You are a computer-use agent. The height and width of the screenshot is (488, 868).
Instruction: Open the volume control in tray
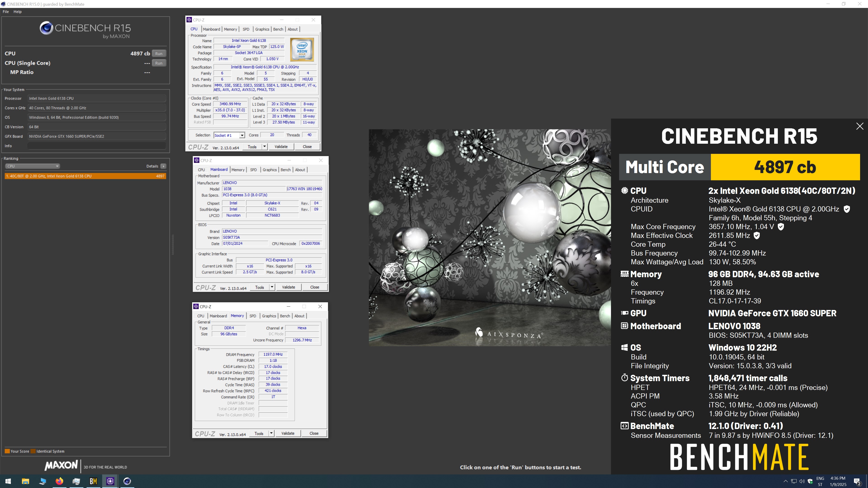(802, 481)
